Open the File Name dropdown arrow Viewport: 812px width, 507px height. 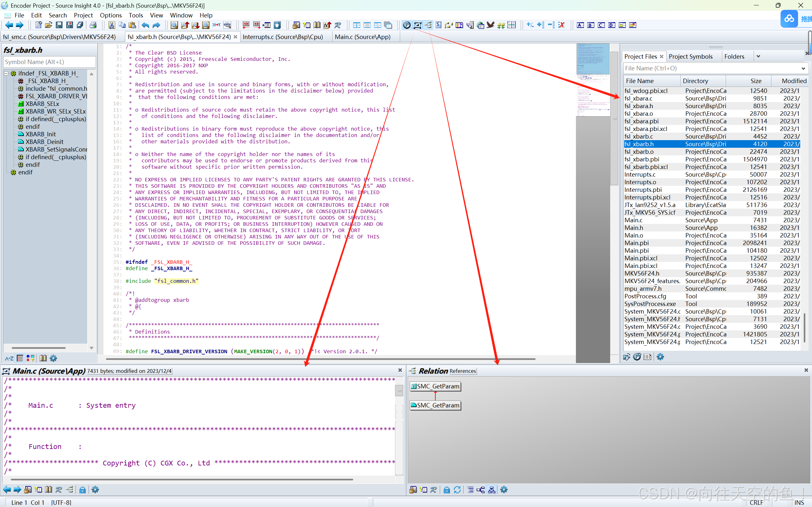(x=803, y=68)
